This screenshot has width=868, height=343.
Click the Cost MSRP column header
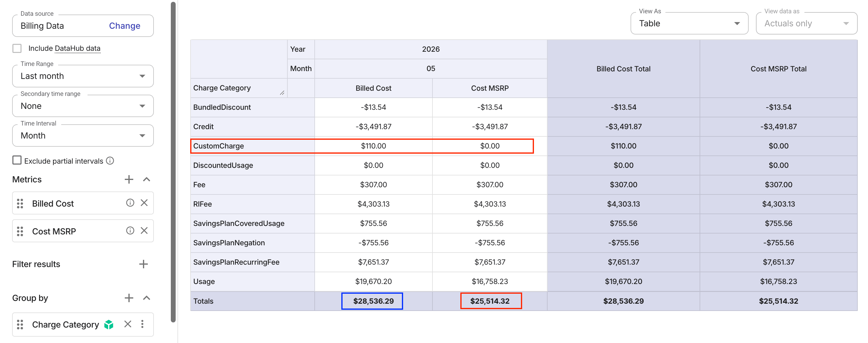tap(490, 88)
